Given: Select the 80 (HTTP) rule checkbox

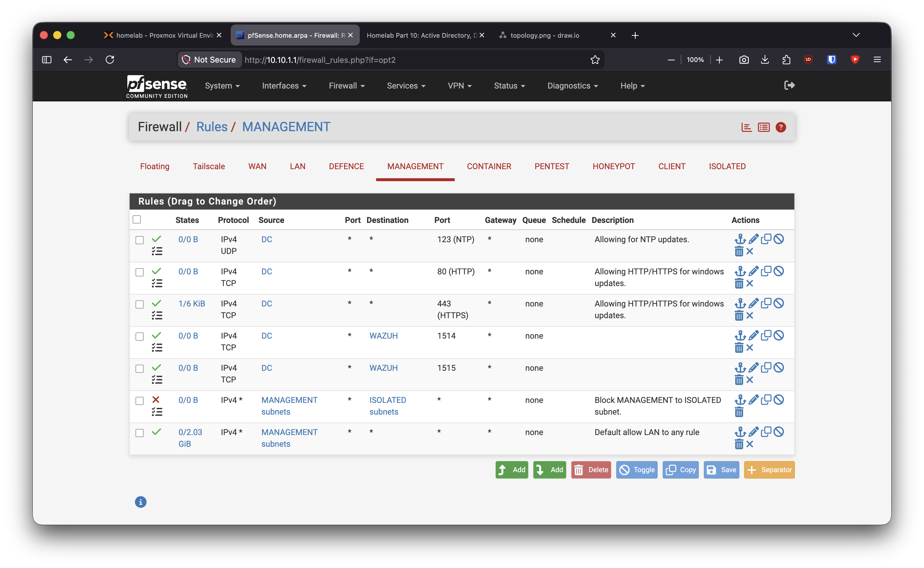Looking at the screenshot, I should [x=140, y=272].
